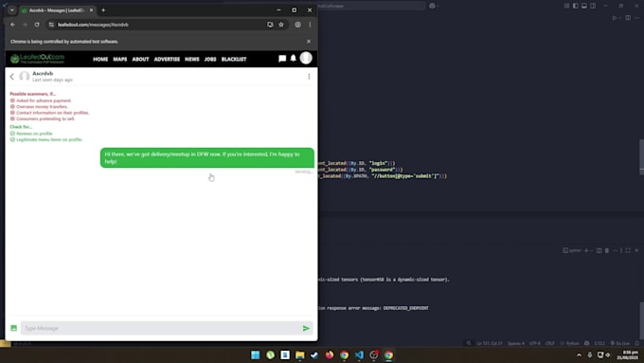Close the VS Code terminal panel
Image resolution: width=644 pixels, height=363 pixels.
click(x=636, y=250)
